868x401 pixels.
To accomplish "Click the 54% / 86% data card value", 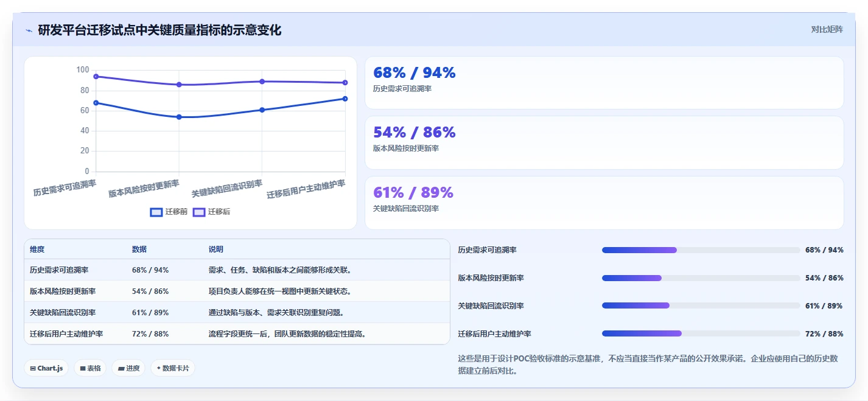I will 414,133.
